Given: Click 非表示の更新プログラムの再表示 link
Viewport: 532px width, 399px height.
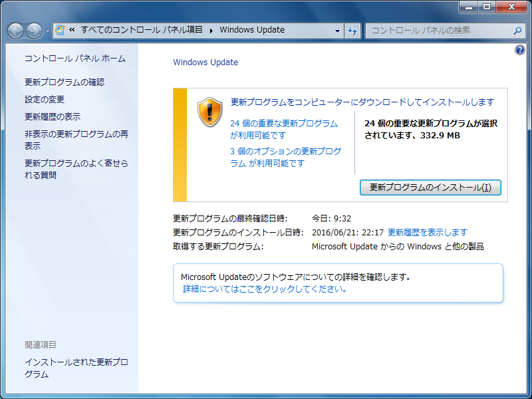Looking at the screenshot, I should coord(76,140).
